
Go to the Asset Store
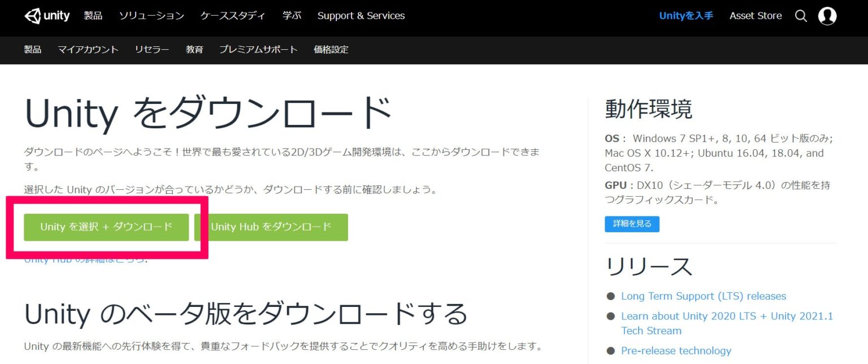coord(756,16)
